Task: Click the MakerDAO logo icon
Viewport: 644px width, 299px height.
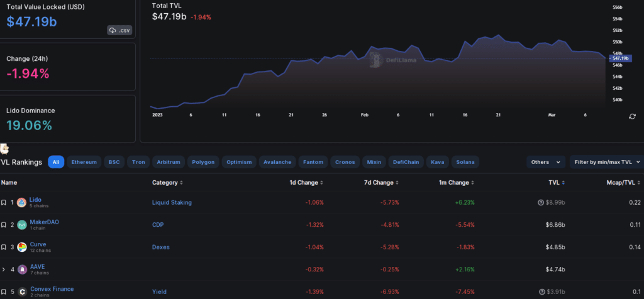Action: click(x=22, y=225)
